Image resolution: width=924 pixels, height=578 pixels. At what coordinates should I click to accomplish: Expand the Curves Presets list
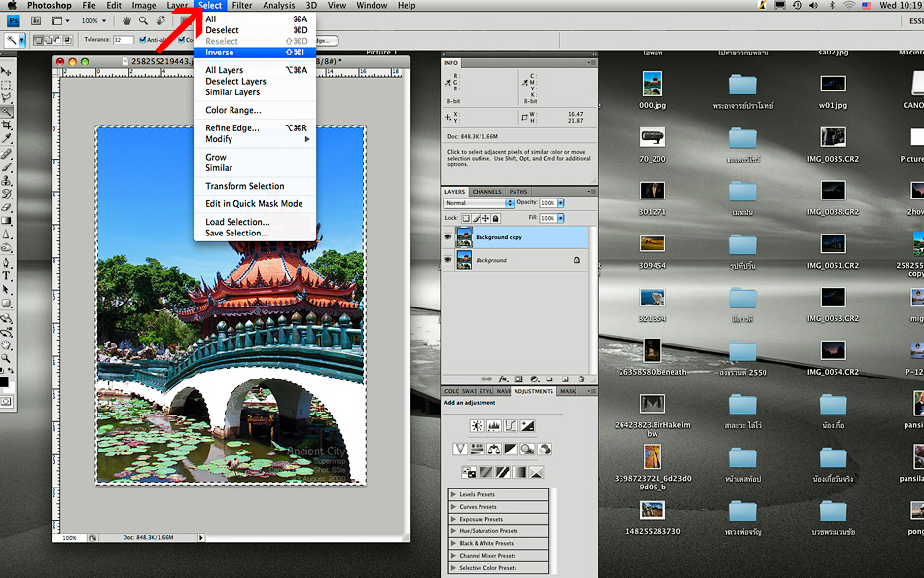453,507
